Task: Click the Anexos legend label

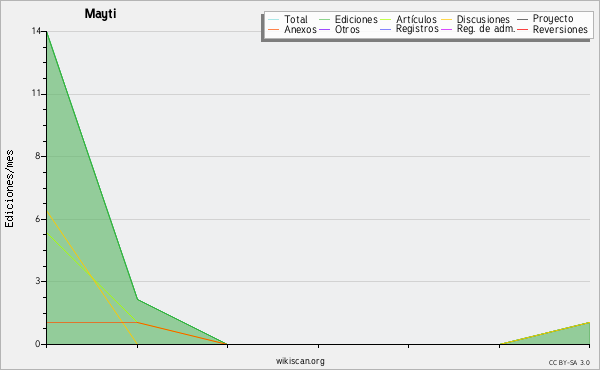Action: (x=300, y=29)
